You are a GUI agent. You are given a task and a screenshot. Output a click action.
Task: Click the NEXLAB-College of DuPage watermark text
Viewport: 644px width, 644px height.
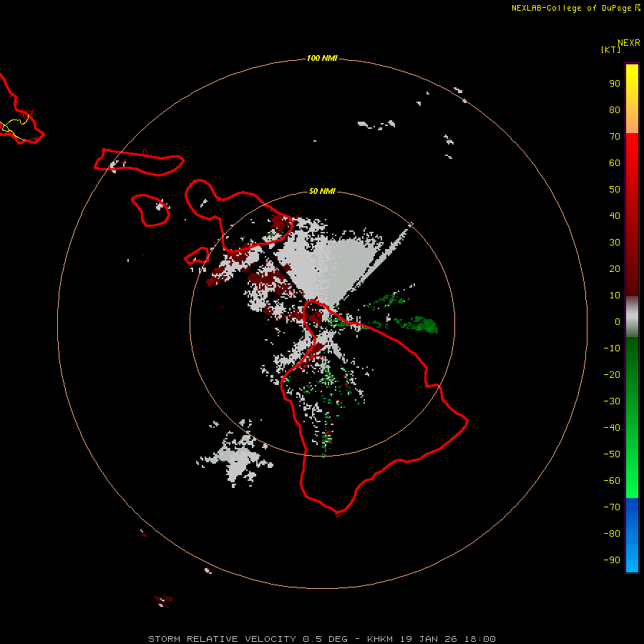pyautogui.click(x=575, y=8)
